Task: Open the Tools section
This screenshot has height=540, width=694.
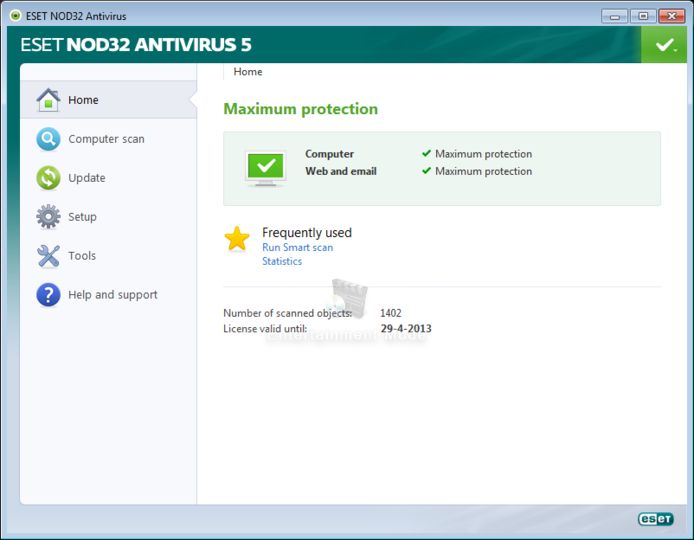Action: click(x=108, y=256)
